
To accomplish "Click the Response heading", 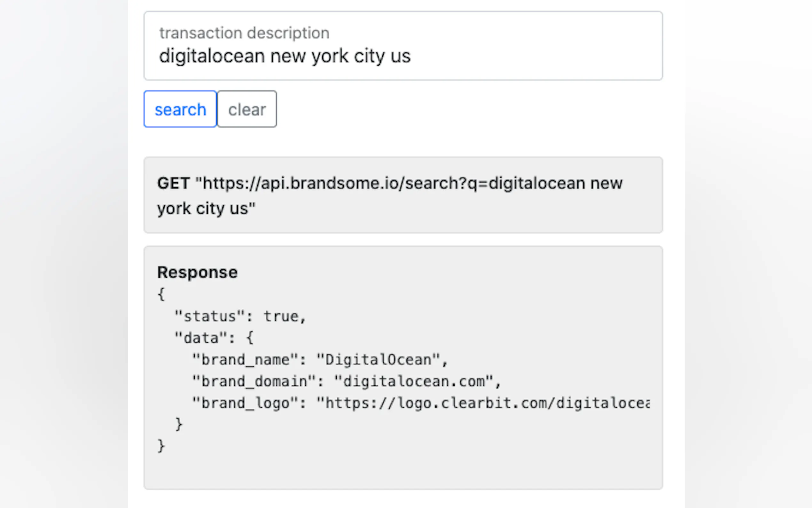I will 197,272.
